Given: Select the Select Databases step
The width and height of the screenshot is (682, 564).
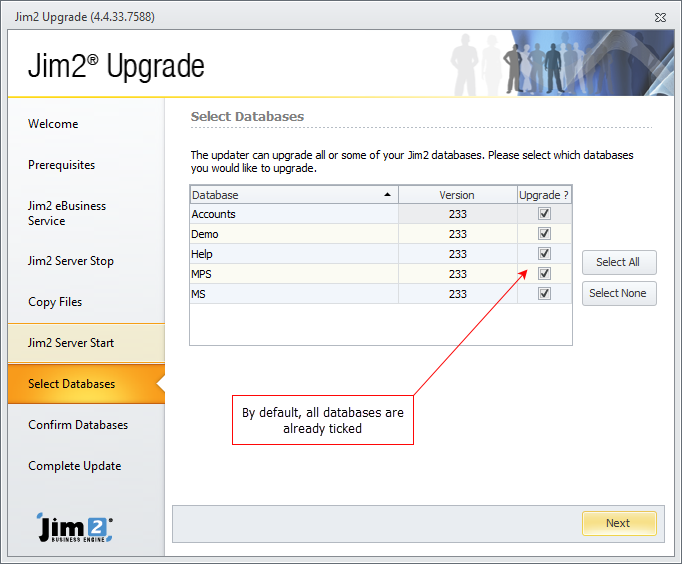Looking at the screenshot, I should point(86,384).
